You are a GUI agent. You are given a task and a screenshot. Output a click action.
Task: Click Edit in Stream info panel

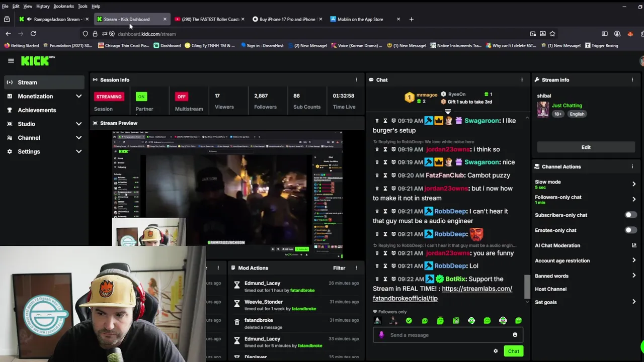click(x=586, y=147)
